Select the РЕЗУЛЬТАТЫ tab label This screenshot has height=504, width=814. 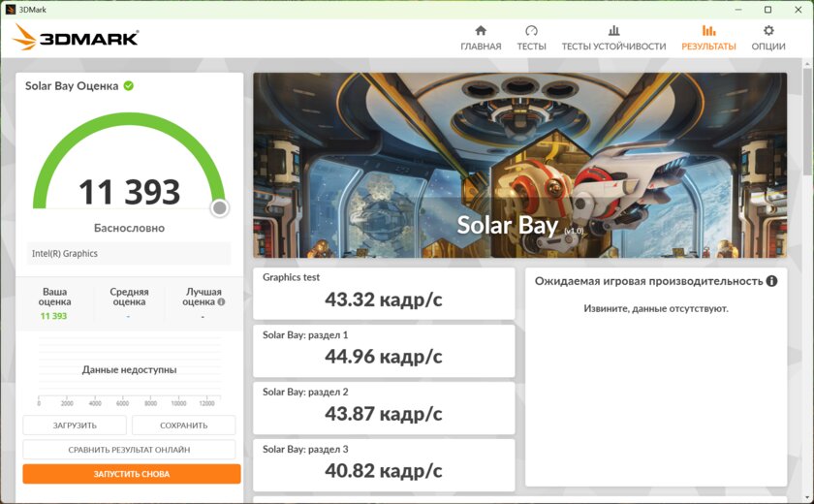click(x=708, y=47)
